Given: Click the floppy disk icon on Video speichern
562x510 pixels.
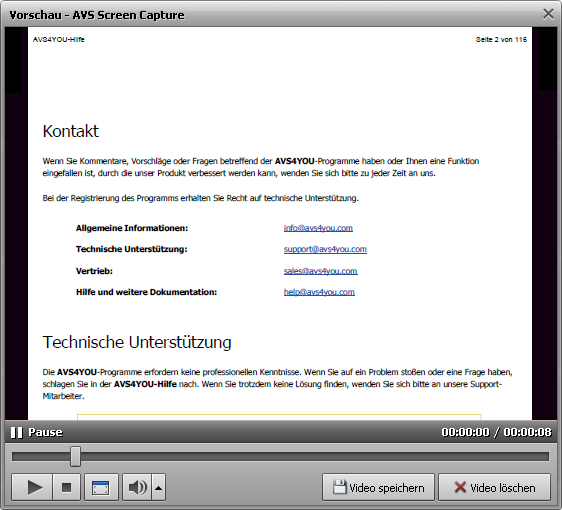Looking at the screenshot, I should pos(339,487).
